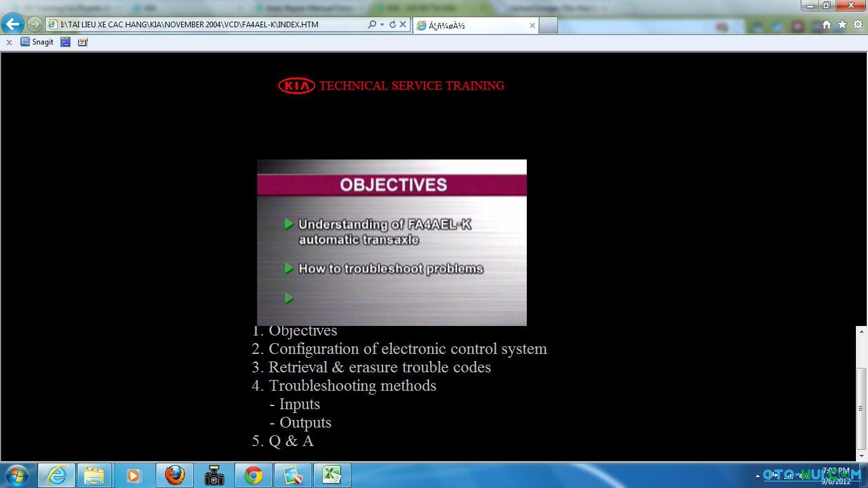Click the 'TECHNICAL SERVICE TRAINING' heading text
The image size is (868, 488).
pyautogui.click(x=412, y=86)
